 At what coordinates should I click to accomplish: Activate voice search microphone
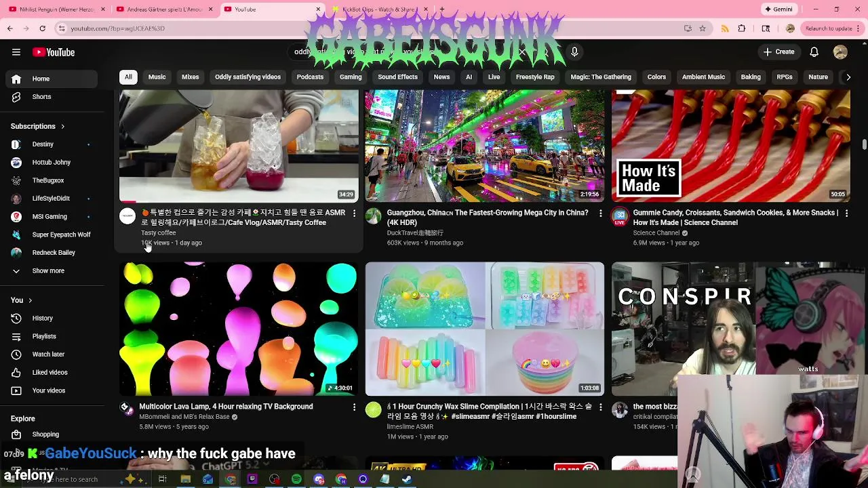[x=574, y=52]
